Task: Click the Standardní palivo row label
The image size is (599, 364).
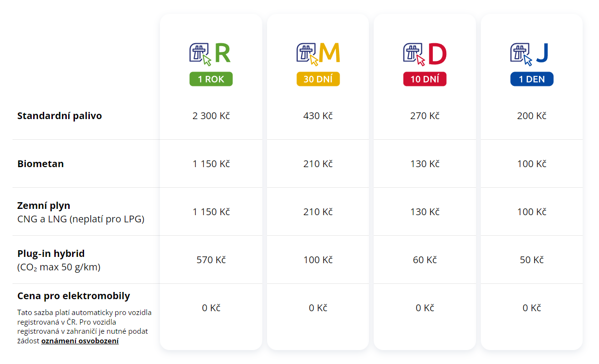Action: [x=60, y=116]
